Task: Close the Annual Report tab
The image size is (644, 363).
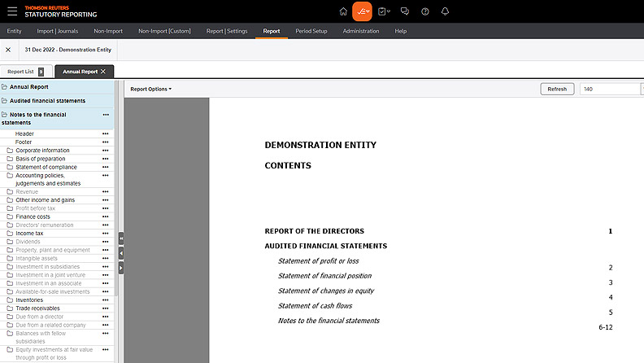Action: 103,72
